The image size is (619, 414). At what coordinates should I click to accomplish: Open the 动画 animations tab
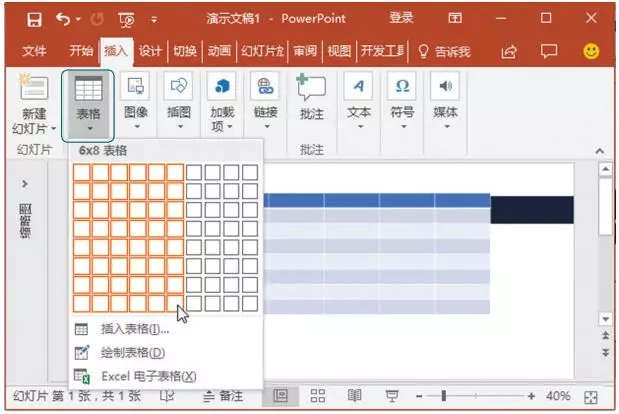pyautogui.click(x=219, y=51)
